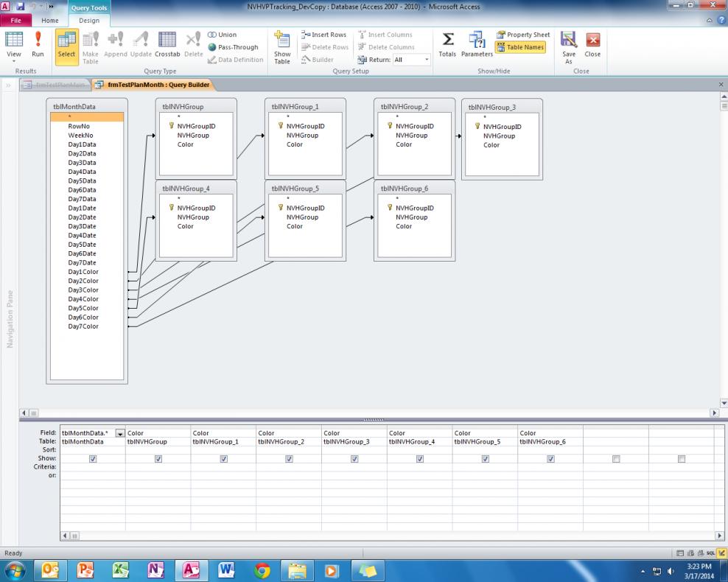Uncheck Show box for the tblMonthData column
Image resolution: width=728 pixels, height=582 pixels.
93,459
